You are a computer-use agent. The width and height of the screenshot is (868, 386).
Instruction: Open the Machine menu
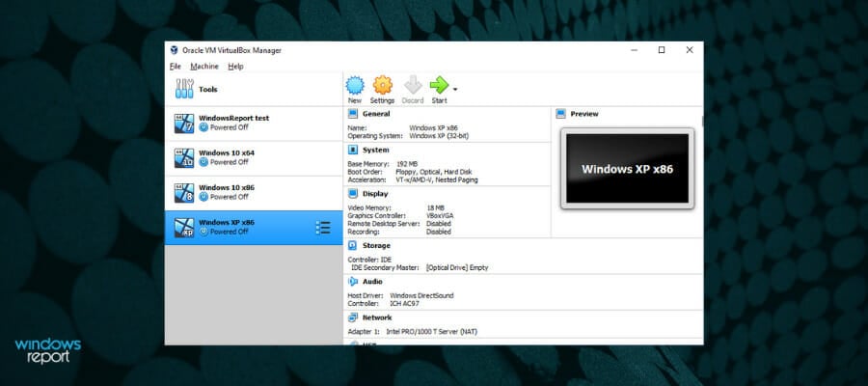[204, 66]
